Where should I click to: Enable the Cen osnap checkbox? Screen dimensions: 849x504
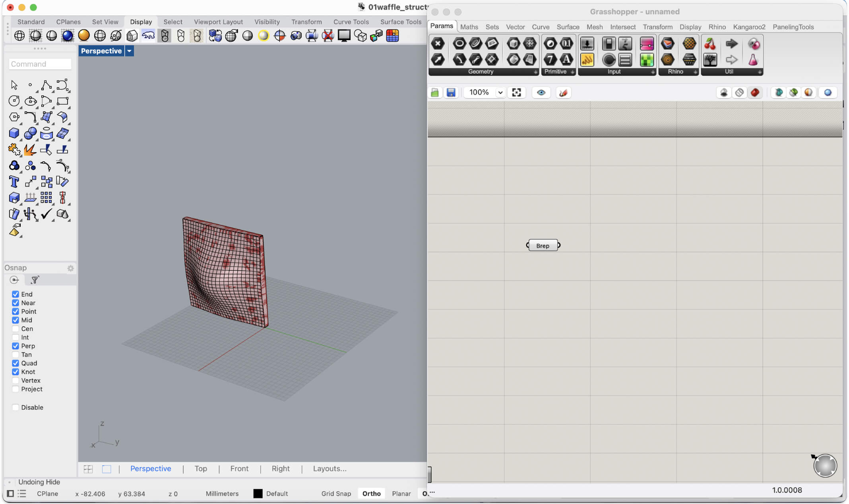16,329
